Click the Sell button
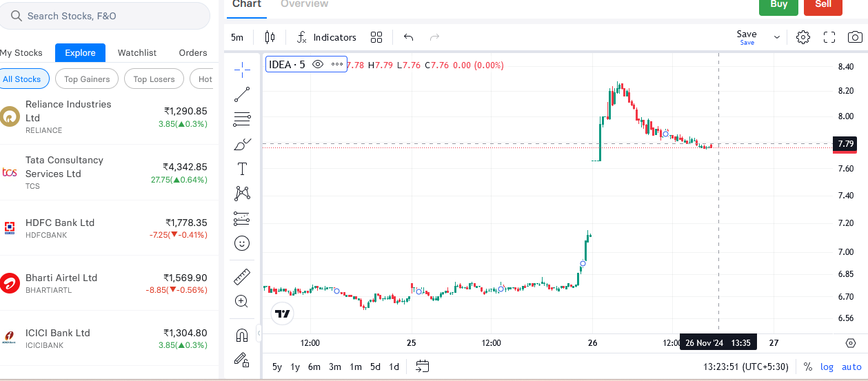The width and height of the screenshot is (868, 381). coord(823,6)
